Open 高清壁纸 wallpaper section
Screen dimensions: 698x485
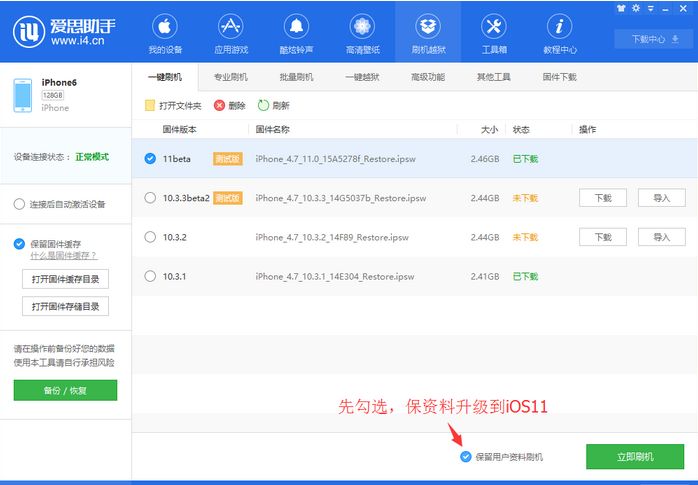pyautogui.click(x=362, y=34)
